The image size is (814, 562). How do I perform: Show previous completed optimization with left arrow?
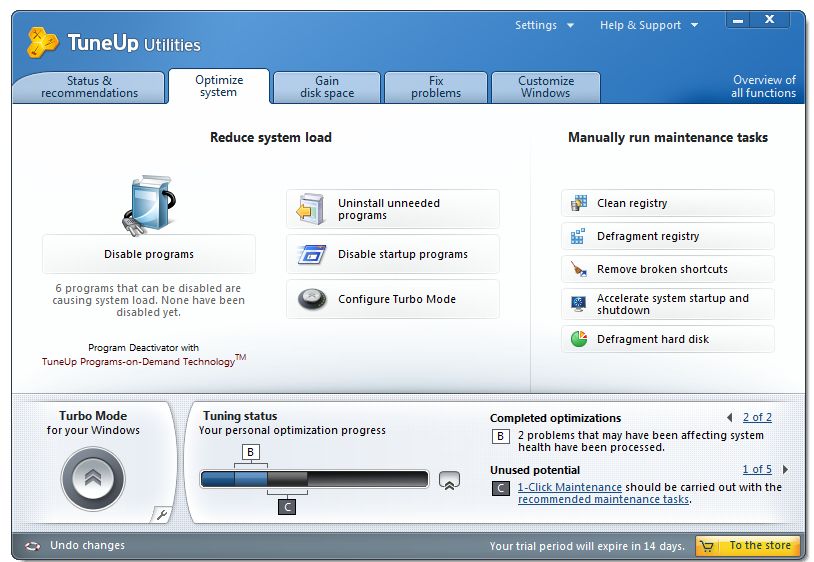click(730, 417)
